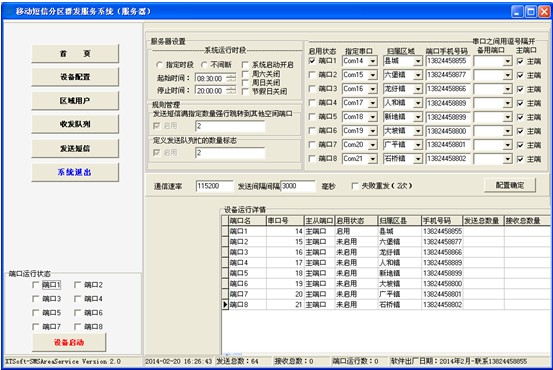
Task: Check the 失败重发 (2次) checkbox
Action: 355,186
